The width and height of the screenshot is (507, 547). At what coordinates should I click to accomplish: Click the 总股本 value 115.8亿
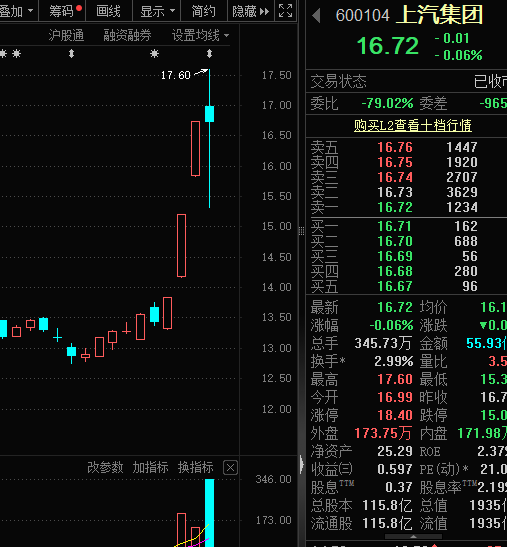coord(387,505)
